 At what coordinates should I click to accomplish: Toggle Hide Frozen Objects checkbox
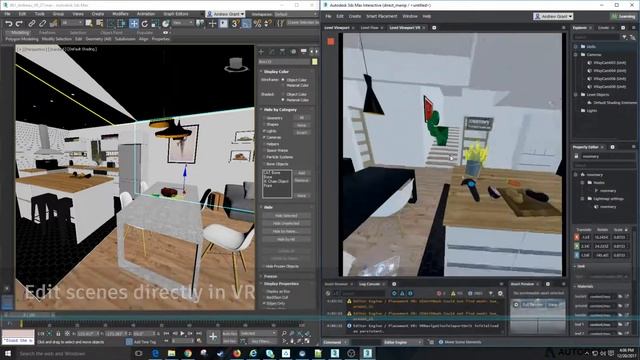pyautogui.click(x=264, y=266)
